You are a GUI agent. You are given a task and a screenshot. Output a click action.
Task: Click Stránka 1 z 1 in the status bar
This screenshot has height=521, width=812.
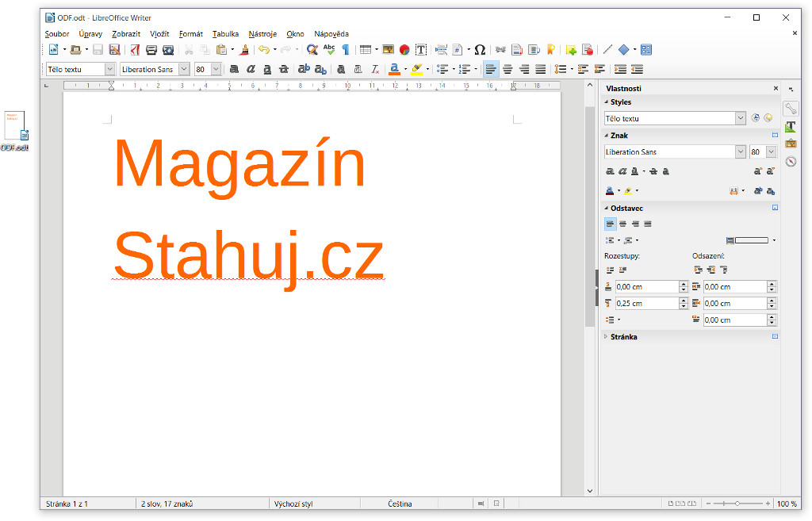coord(67,504)
